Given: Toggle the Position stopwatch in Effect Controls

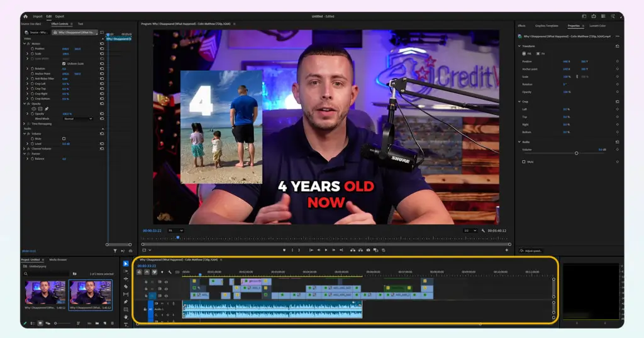Looking at the screenshot, I should tap(32, 48).
